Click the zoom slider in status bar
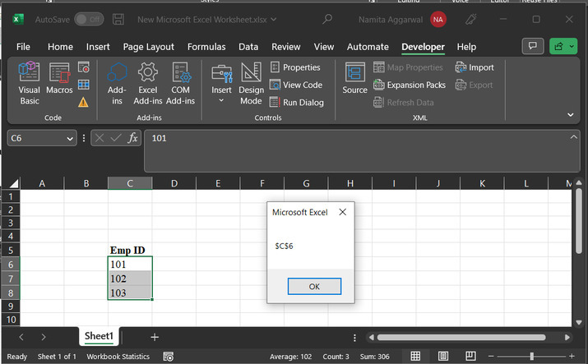 532,357
